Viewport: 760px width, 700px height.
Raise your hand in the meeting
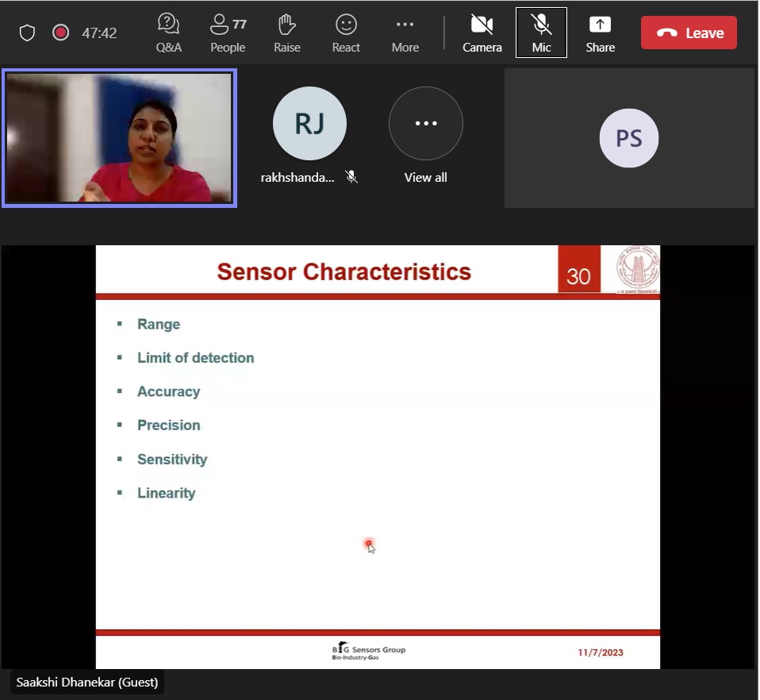coord(287,33)
